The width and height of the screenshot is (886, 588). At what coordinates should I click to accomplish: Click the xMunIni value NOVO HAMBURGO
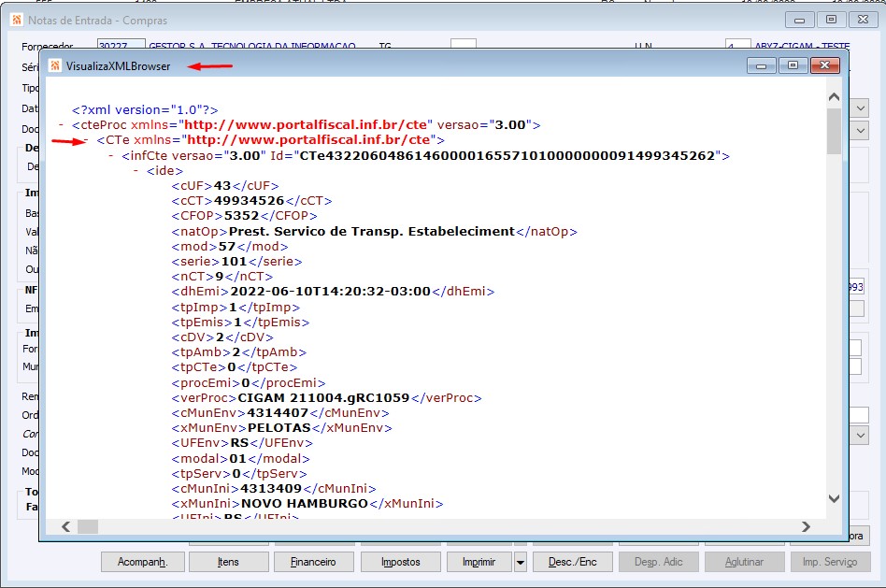click(x=305, y=504)
